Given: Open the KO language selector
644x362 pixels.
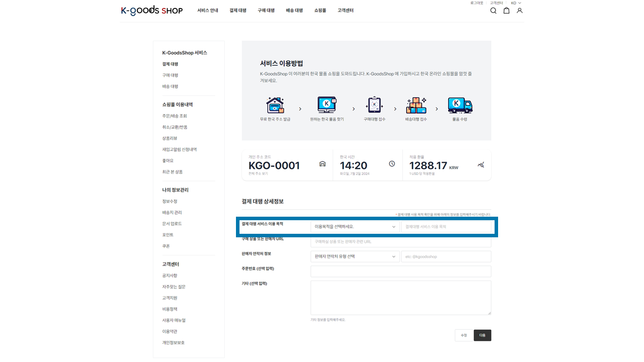Looking at the screenshot, I should coord(516,3).
